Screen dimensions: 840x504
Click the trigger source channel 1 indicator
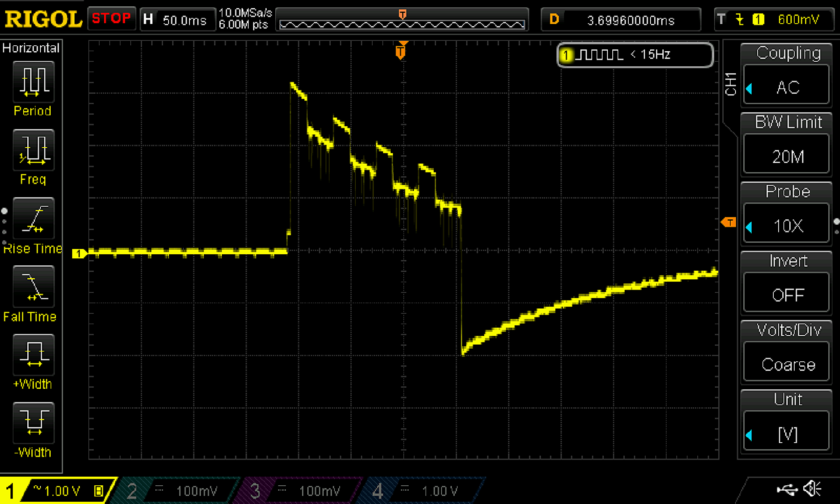(758, 20)
